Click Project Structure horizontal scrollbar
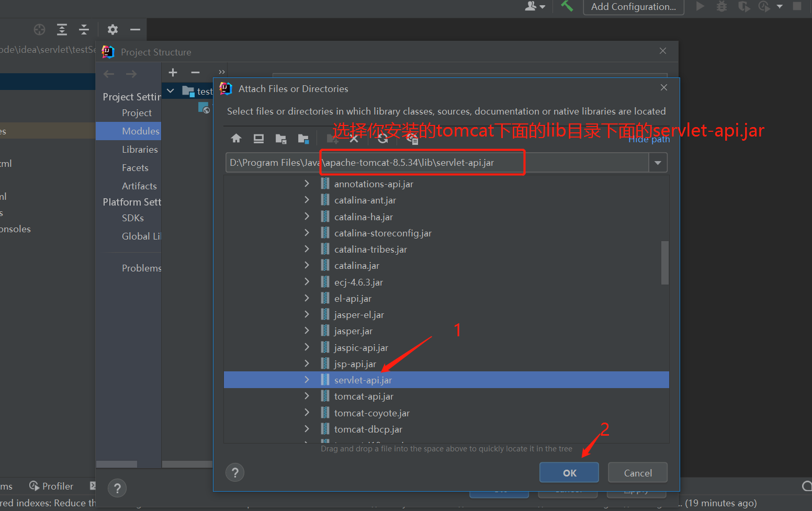Screen dimensions: 812x511 (117, 464)
